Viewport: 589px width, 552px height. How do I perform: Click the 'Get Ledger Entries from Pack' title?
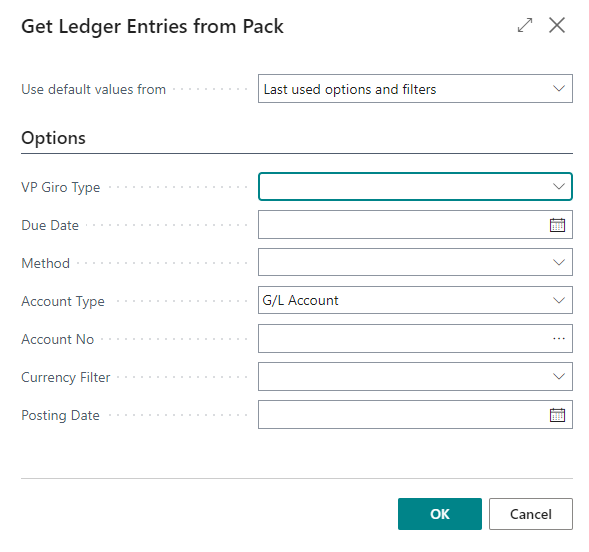tap(152, 27)
